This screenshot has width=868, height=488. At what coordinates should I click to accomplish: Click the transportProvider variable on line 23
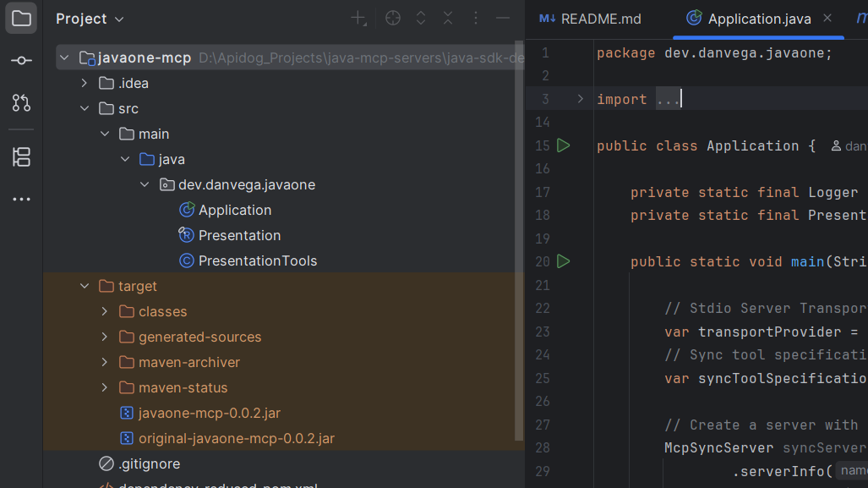tap(769, 332)
